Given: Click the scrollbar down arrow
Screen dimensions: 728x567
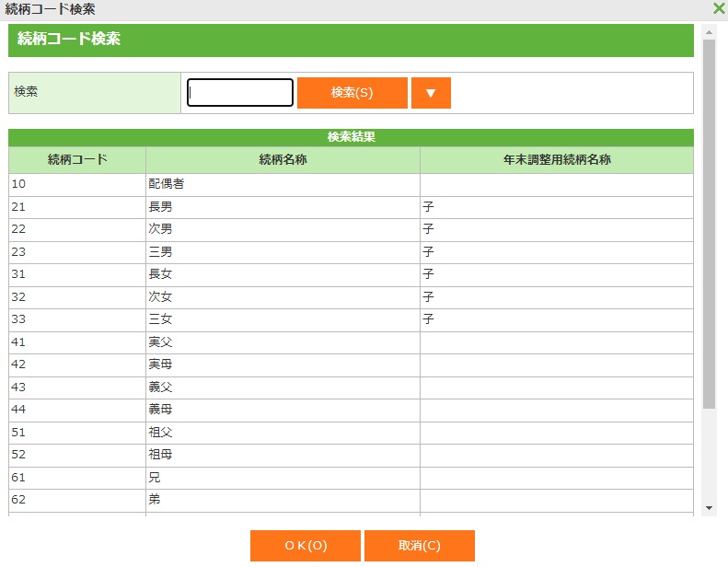Looking at the screenshot, I should click(x=709, y=507).
